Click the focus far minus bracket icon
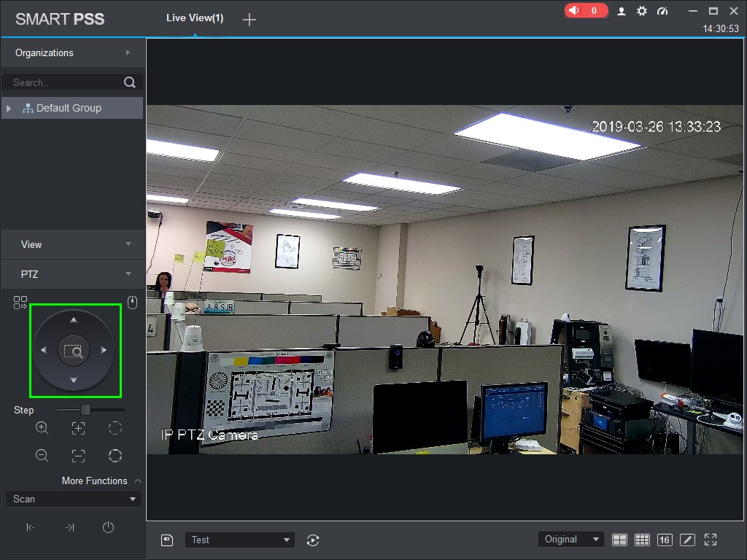The height and width of the screenshot is (560, 747). pyautogui.click(x=79, y=456)
